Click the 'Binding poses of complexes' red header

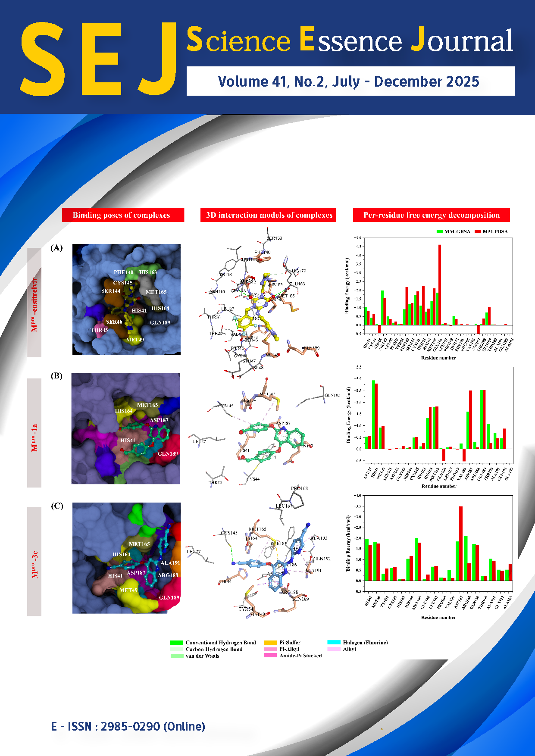(123, 215)
